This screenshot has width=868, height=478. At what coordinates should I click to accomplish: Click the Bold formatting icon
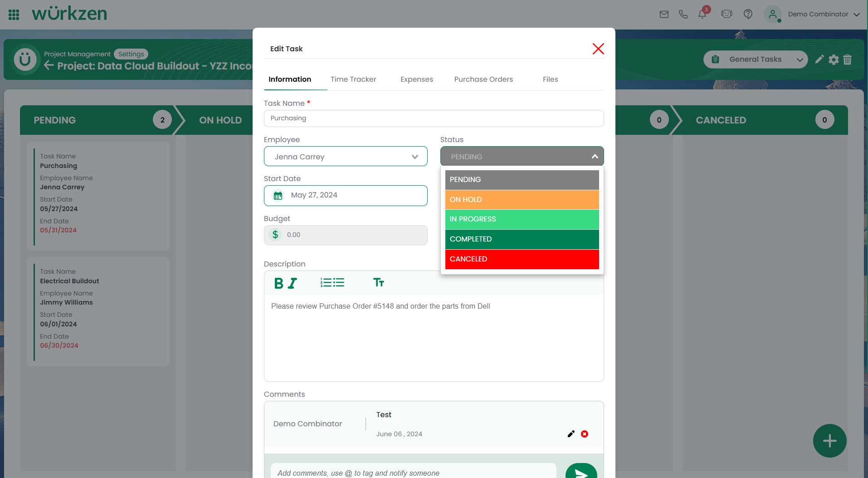click(278, 283)
